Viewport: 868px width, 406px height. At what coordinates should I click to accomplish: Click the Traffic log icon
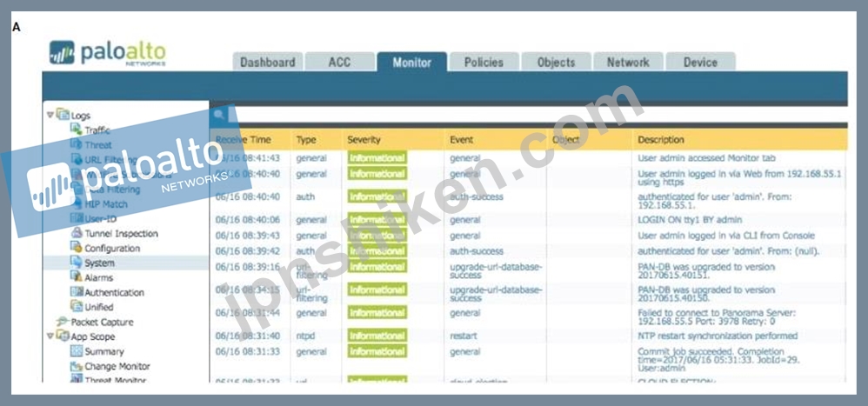point(77,130)
